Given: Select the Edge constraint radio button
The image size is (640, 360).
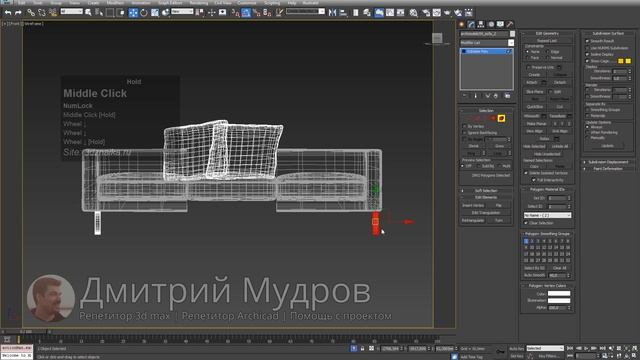Looking at the screenshot, I should (x=547, y=52).
